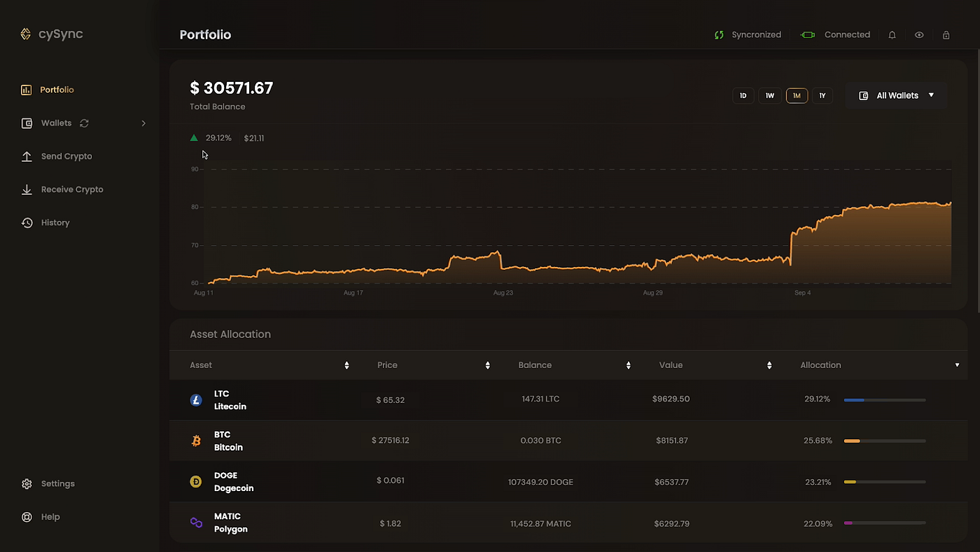Viewport: 980px width, 552px height.
Task: Lock the app with the padlock icon
Action: point(946,35)
